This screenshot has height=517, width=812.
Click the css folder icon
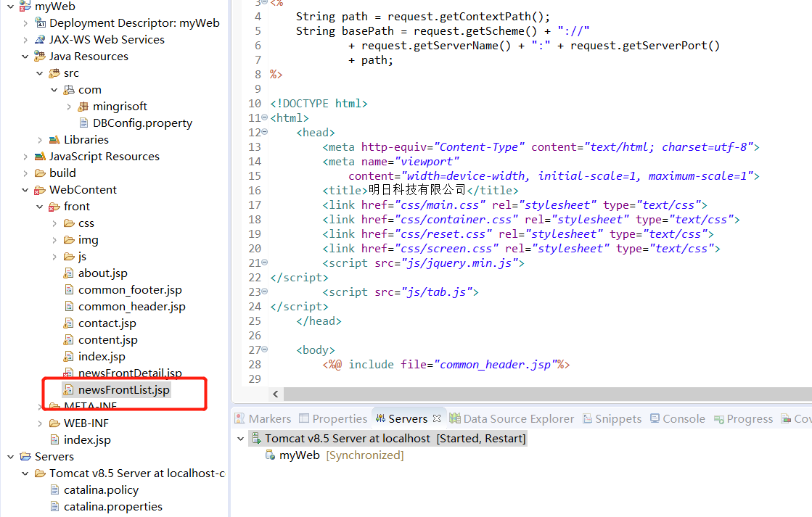pyautogui.click(x=69, y=223)
